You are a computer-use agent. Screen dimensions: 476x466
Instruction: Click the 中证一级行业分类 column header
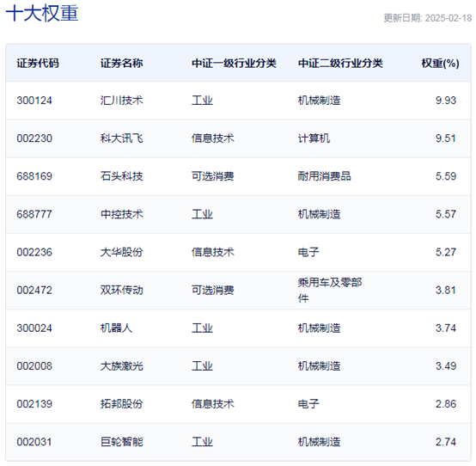coord(234,63)
